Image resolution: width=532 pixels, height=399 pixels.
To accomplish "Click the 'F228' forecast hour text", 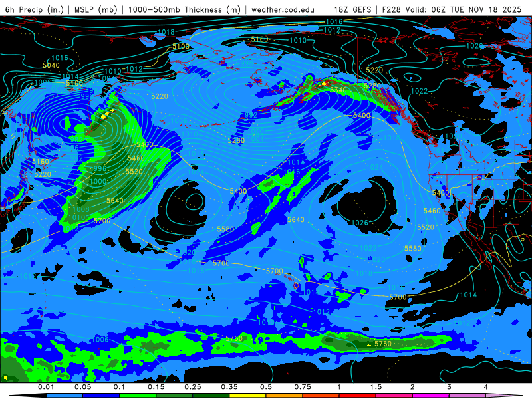I will pos(391,9).
